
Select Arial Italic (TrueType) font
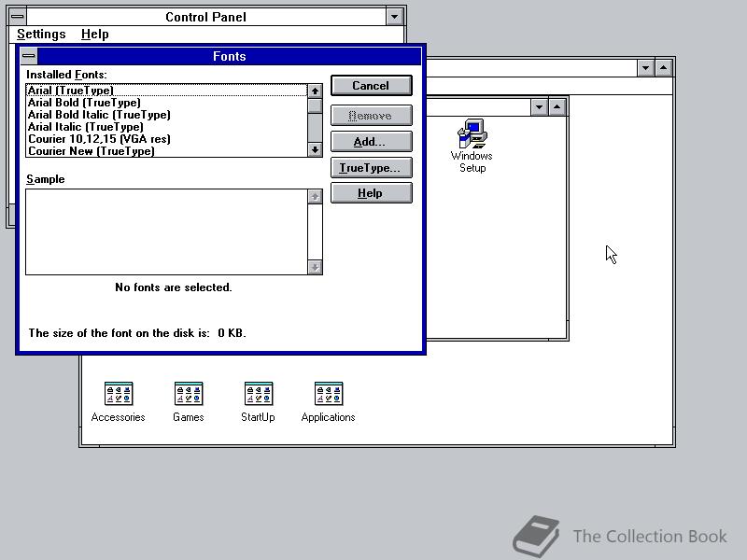(x=167, y=127)
